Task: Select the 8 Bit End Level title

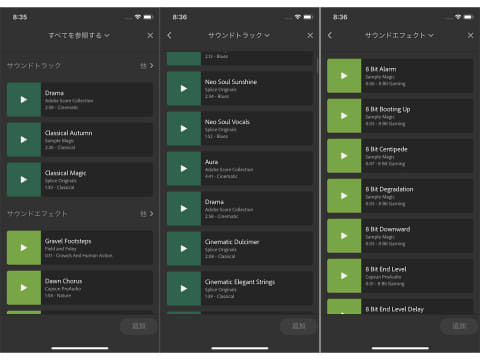Action: point(386,269)
